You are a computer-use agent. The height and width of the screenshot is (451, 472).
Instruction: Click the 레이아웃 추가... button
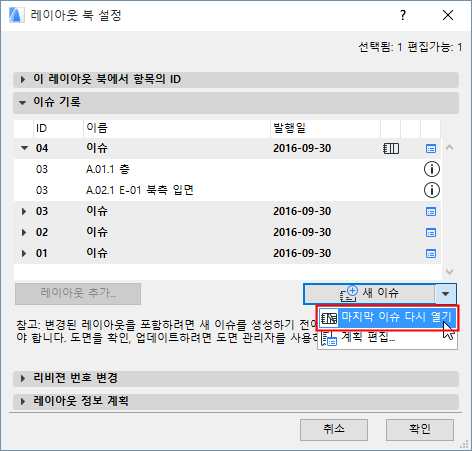click(x=78, y=294)
